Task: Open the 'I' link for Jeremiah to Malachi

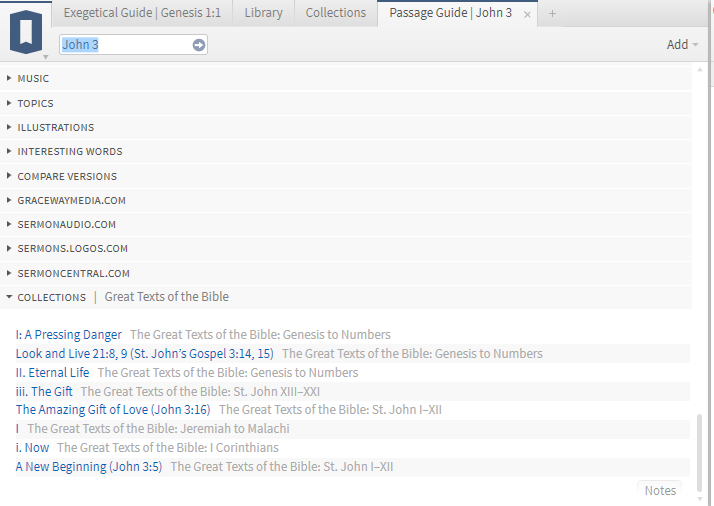Action: (x=17, y=429)
